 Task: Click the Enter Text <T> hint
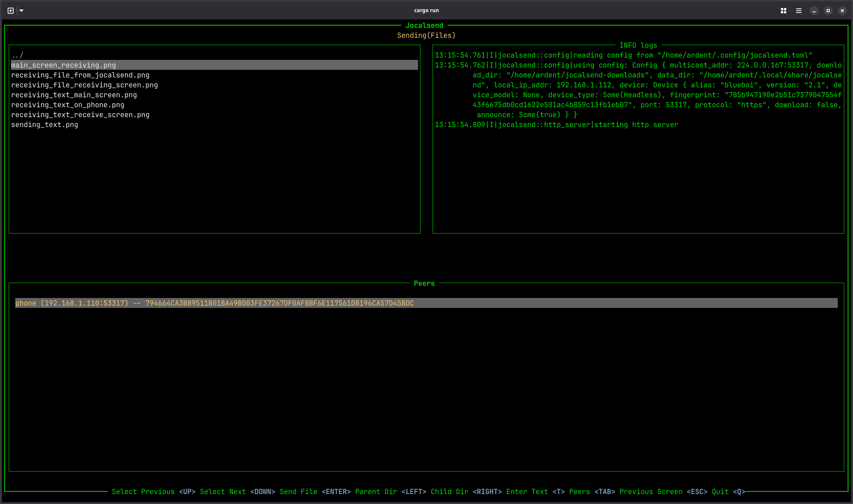pos(535,492)
